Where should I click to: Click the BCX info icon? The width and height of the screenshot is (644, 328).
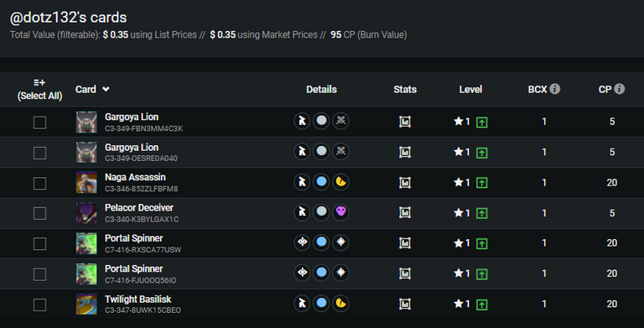[555, 89]
